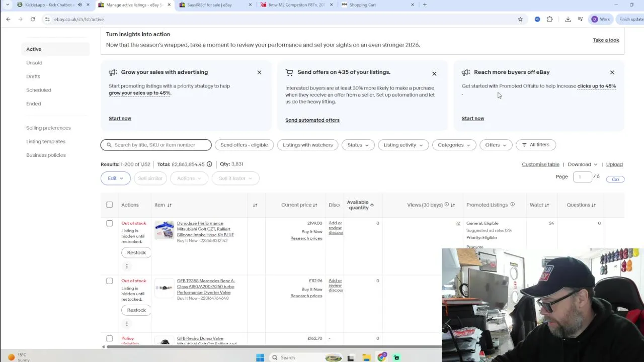
Task: Click the info icon next to Total amount
Action: click(209, 164)
